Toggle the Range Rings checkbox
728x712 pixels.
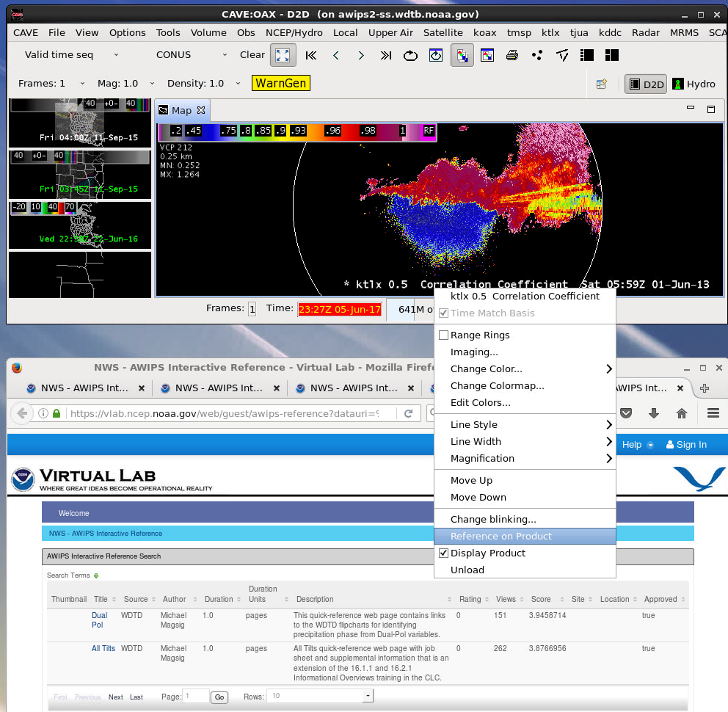443,335
